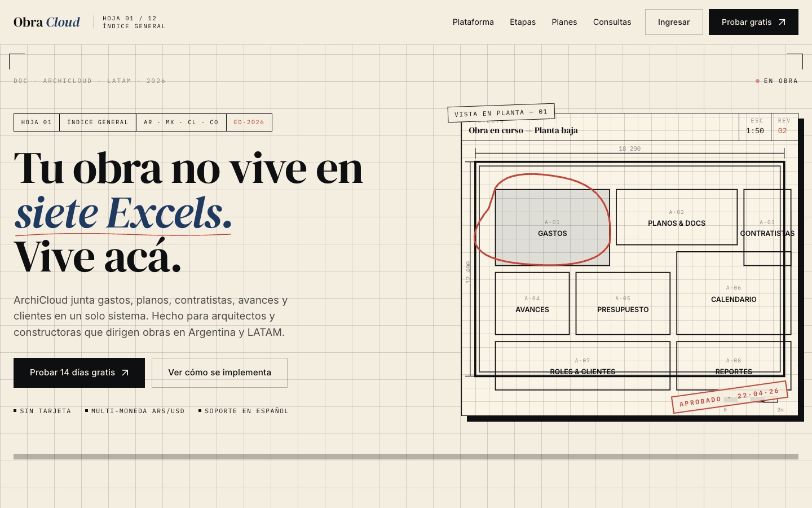Select the REPORTES room A-08
Screen dimensions: 812x508
734,366
